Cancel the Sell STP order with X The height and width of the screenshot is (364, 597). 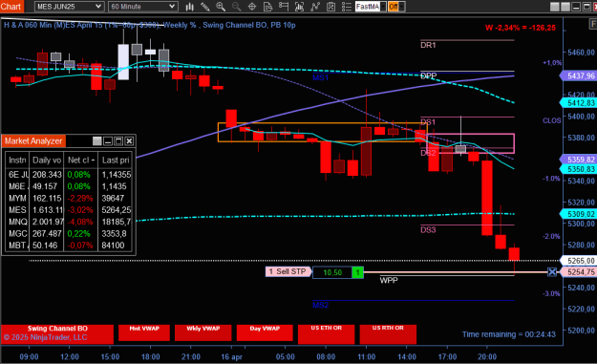(552, 272)
